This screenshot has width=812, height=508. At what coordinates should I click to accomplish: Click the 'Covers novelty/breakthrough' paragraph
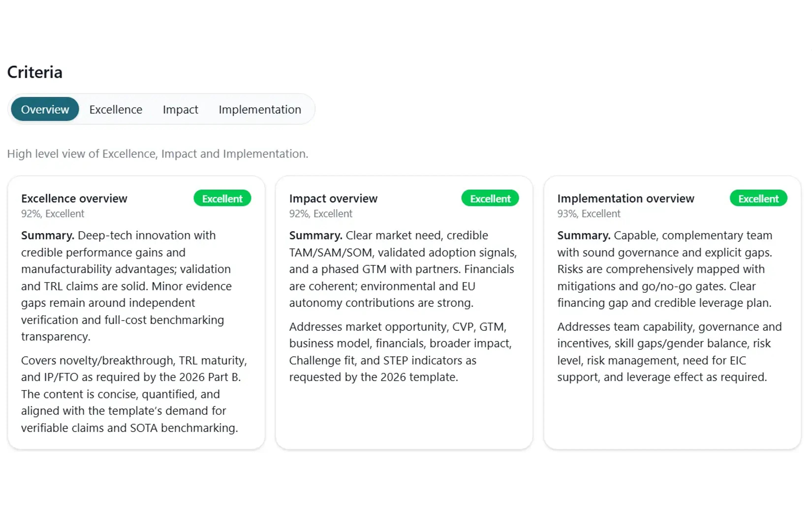click(134, 394)
